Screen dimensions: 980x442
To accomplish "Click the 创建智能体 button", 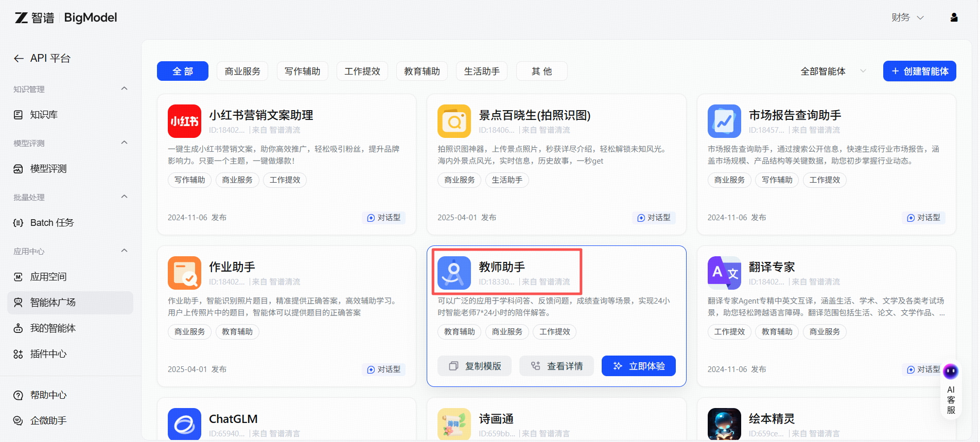I will point(919,71).
